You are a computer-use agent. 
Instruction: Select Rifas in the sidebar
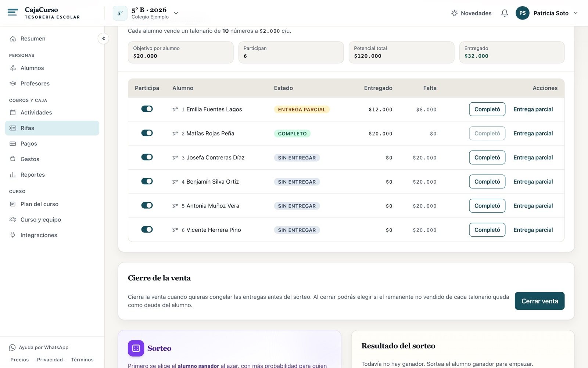[52, 128]
